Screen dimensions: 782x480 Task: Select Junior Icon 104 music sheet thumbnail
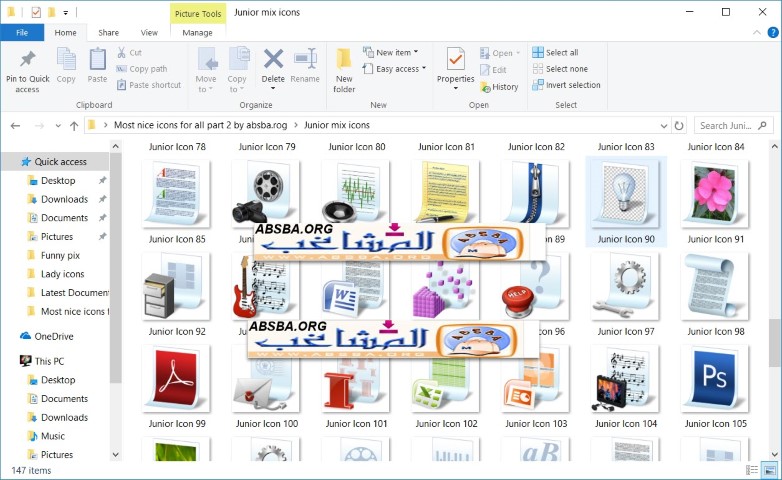pos(626,379)
